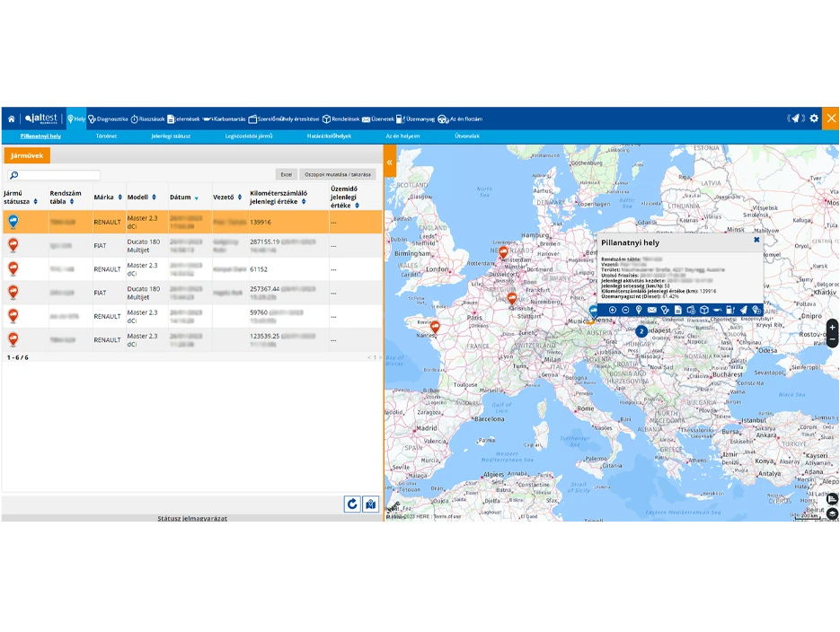Close the Pillanatnyi hely popup
This screenshot has height=632, width=840.
[x=756, y=240]
